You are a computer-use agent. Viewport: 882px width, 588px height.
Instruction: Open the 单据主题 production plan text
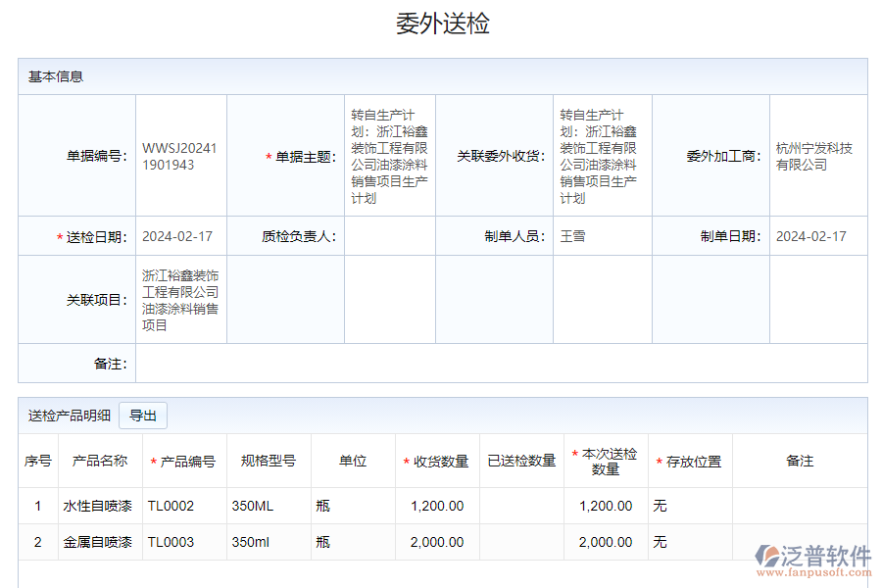[388, 156]
